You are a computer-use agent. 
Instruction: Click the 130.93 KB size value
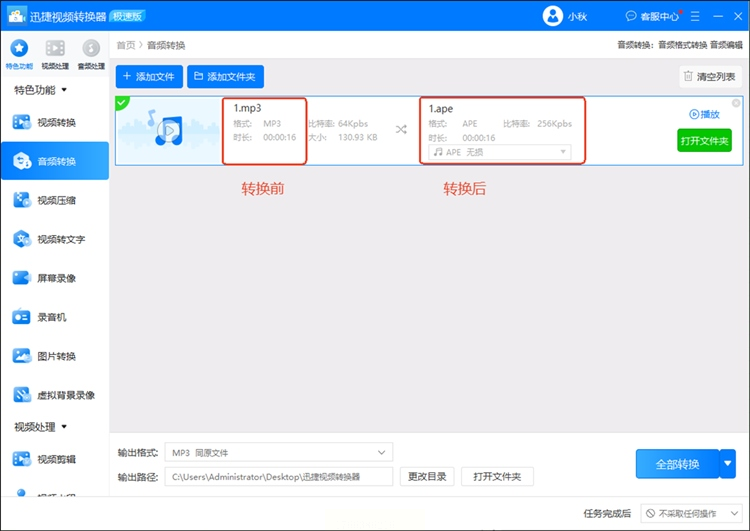358,137
